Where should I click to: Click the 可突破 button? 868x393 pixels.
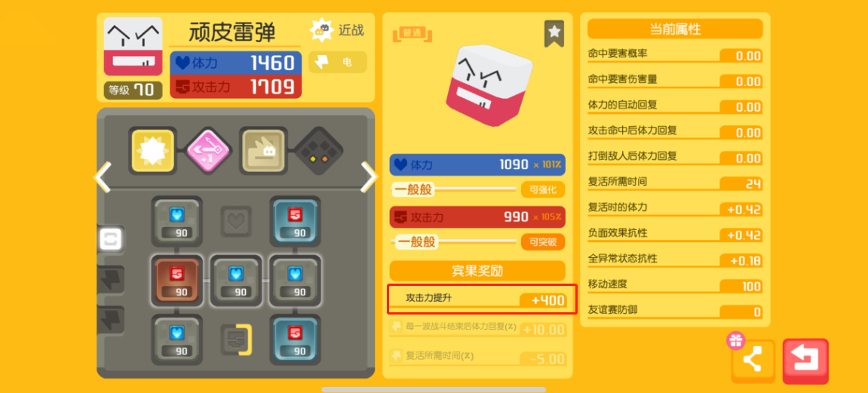(542, 242)
